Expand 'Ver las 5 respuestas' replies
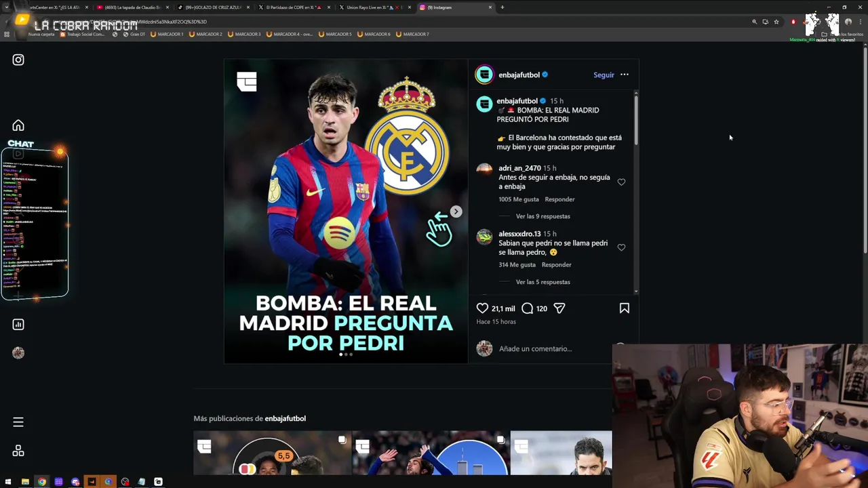868x488 pixels. [x=542, y=282]
